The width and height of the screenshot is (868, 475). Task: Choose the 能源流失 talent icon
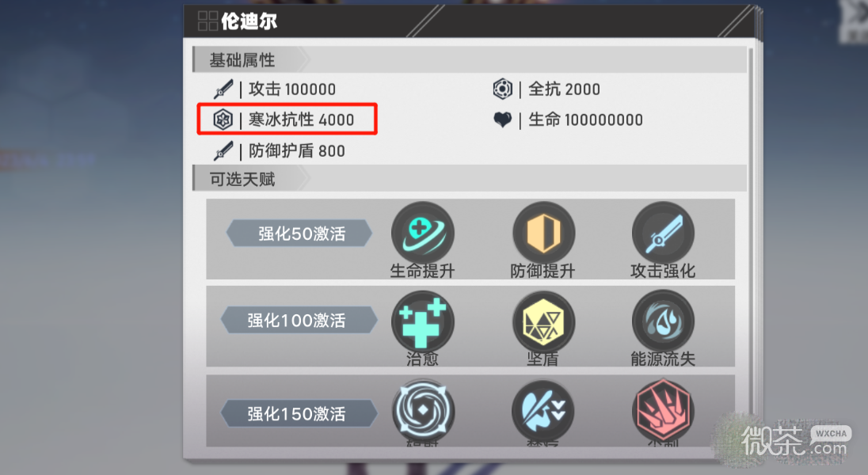(663, 321)
